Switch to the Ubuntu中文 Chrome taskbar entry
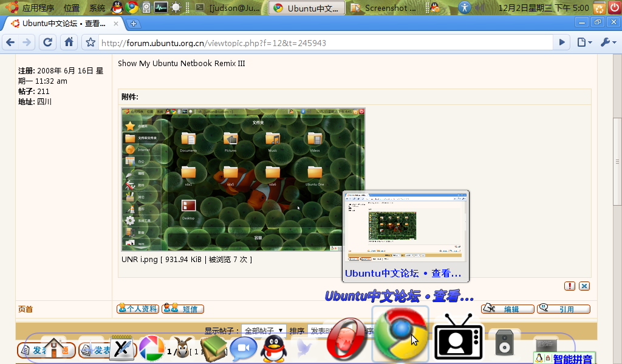This screenshot has width=622, height=364. [x=307, y=8]
